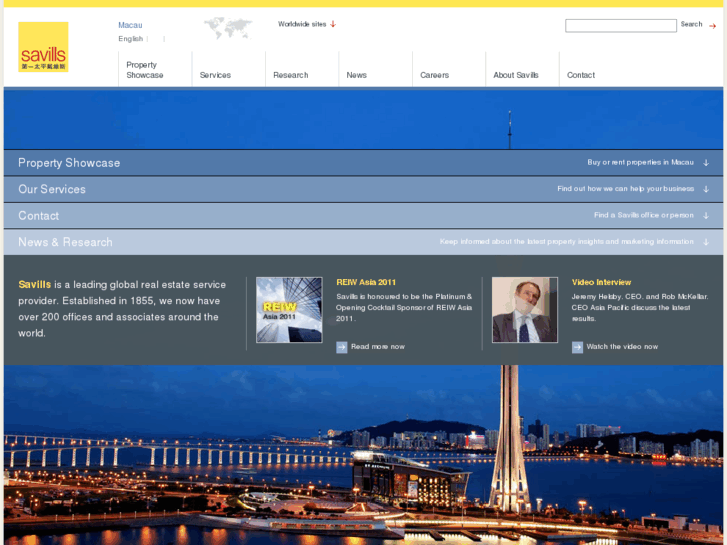This screenshot has height=545, width=727.
Task: Expand Our Services panel down arrow
Action: 706,189
